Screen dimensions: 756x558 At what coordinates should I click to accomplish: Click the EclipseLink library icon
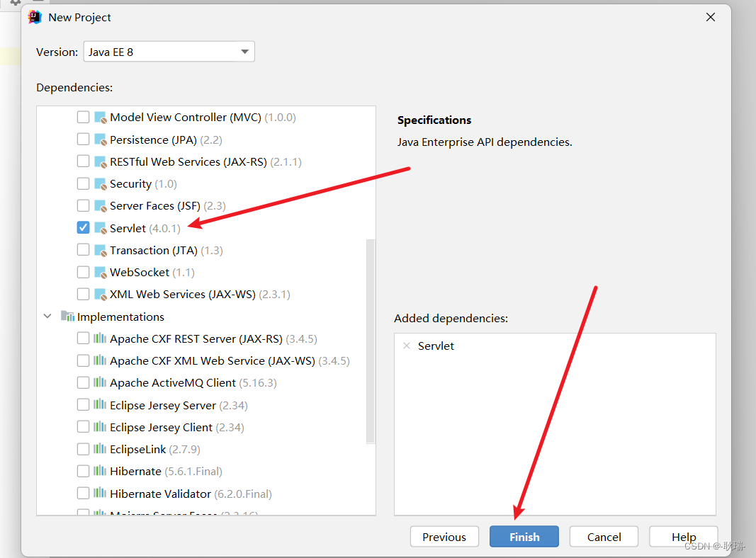pyautogui.click(x=100, y=449)
